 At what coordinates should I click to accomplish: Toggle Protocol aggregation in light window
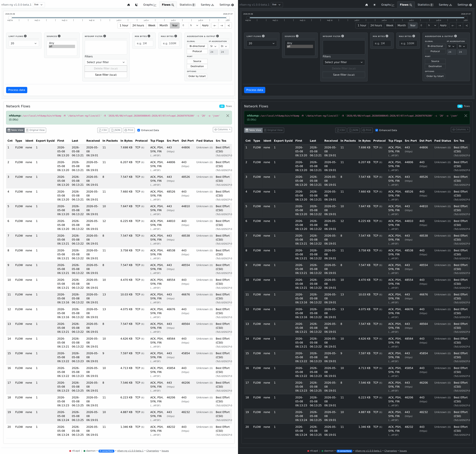click(x=197, y=51)
